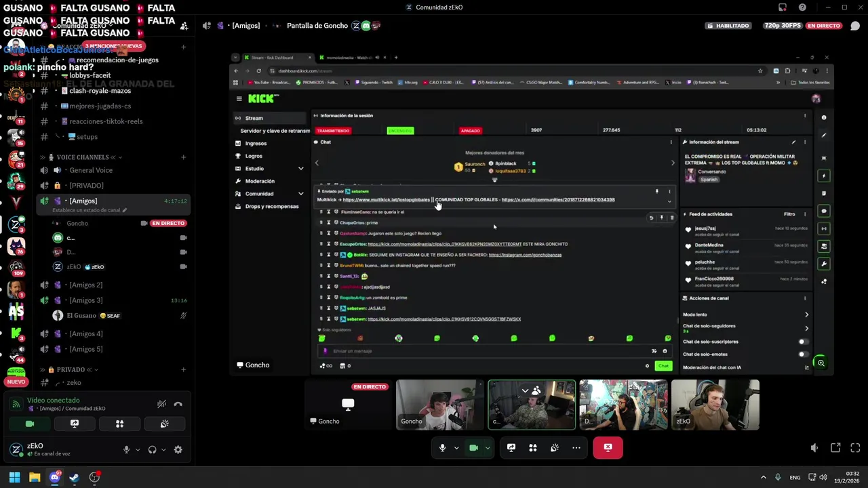Collapse the PRIVADO category
The width and height of the screenshot is (868, 488).
[x=71, y=369]
